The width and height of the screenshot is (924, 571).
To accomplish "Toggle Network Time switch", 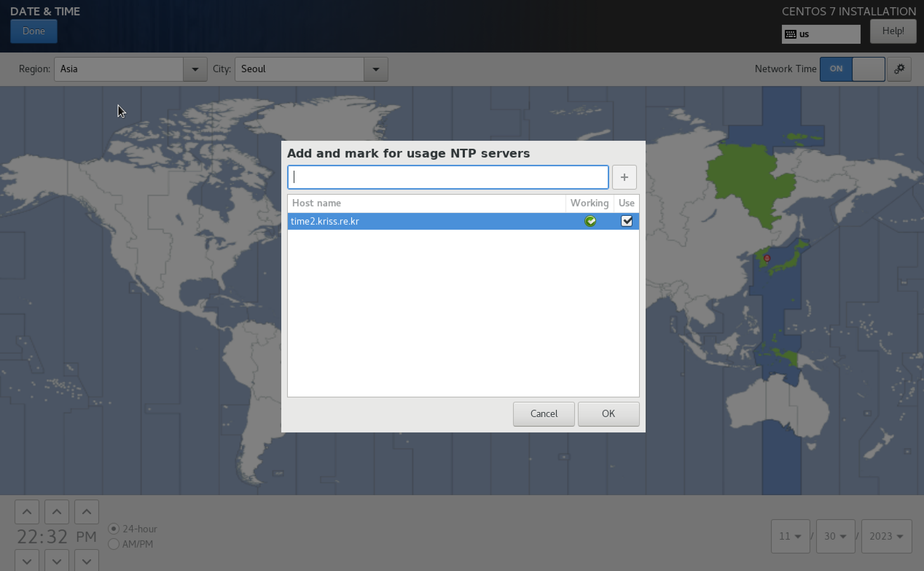I will tap(852, 69).
